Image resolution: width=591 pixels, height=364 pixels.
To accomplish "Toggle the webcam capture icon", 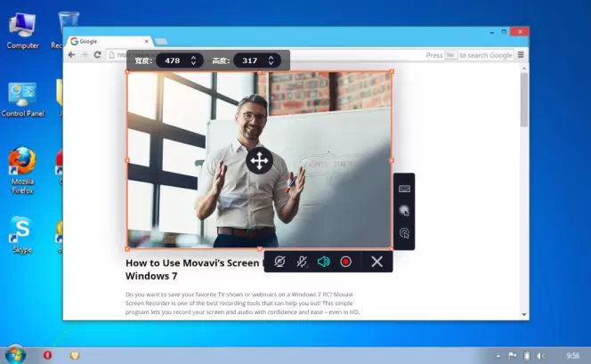I will [x=279, y=262].
